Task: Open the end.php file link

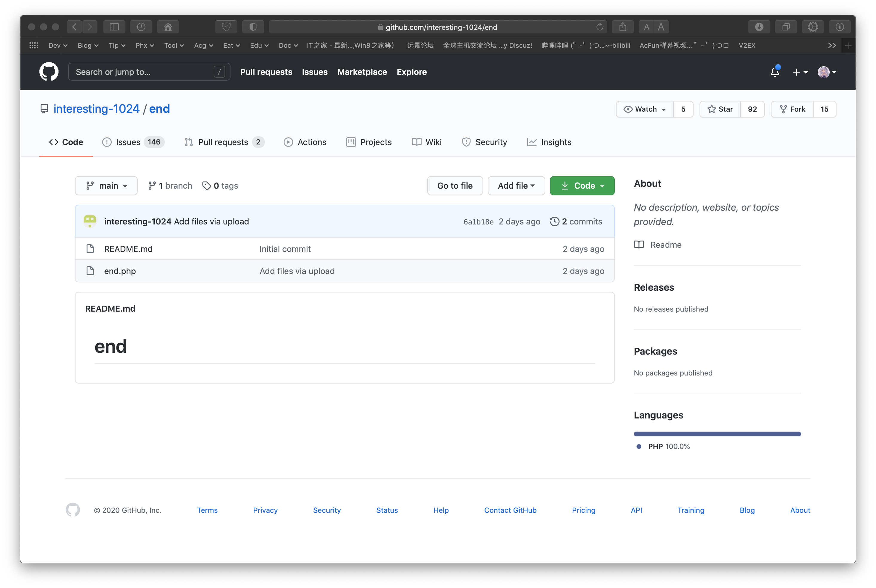Action: [120, 271]
